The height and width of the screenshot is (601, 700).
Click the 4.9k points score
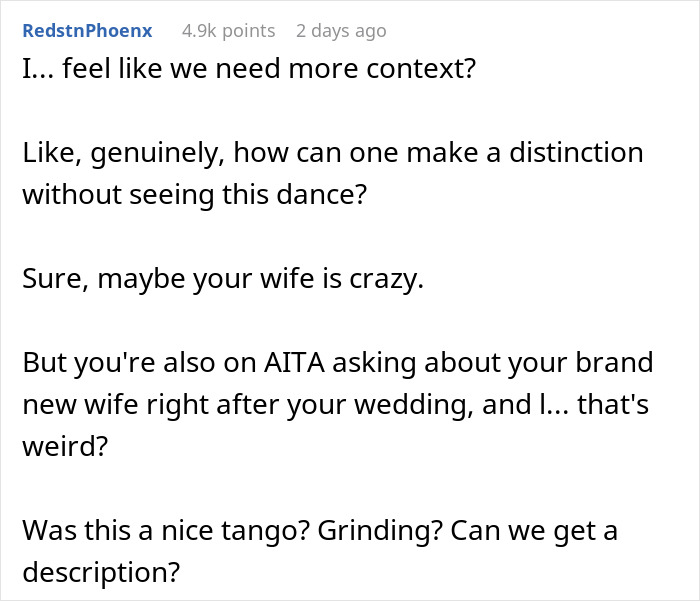point(228,31)
